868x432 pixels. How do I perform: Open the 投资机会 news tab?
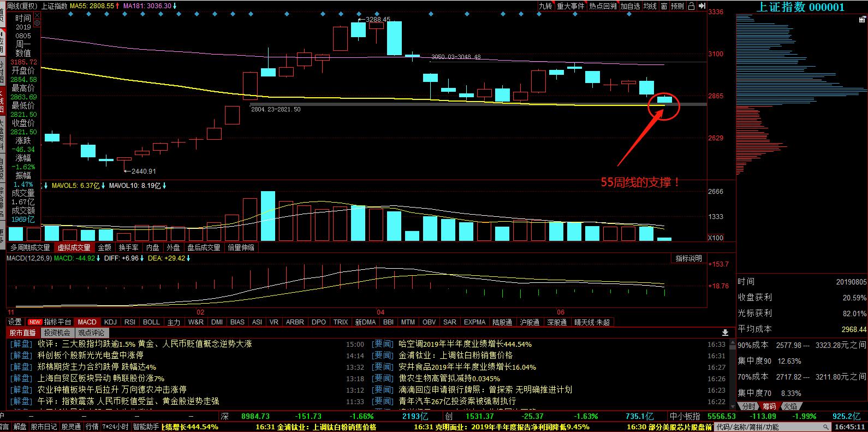click(x=57, y=333)
